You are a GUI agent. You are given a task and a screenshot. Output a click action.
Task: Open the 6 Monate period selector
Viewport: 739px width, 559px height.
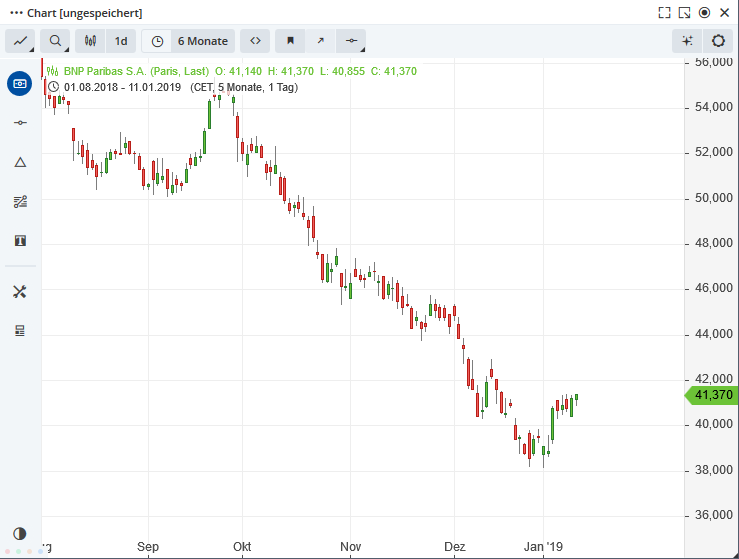coord(202,41)
